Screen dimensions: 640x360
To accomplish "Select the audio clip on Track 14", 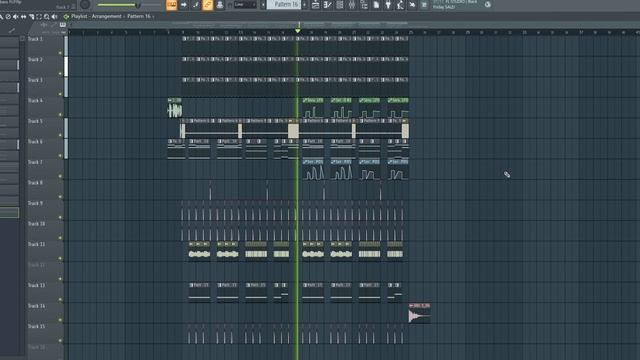I will (x=419, y=313).
